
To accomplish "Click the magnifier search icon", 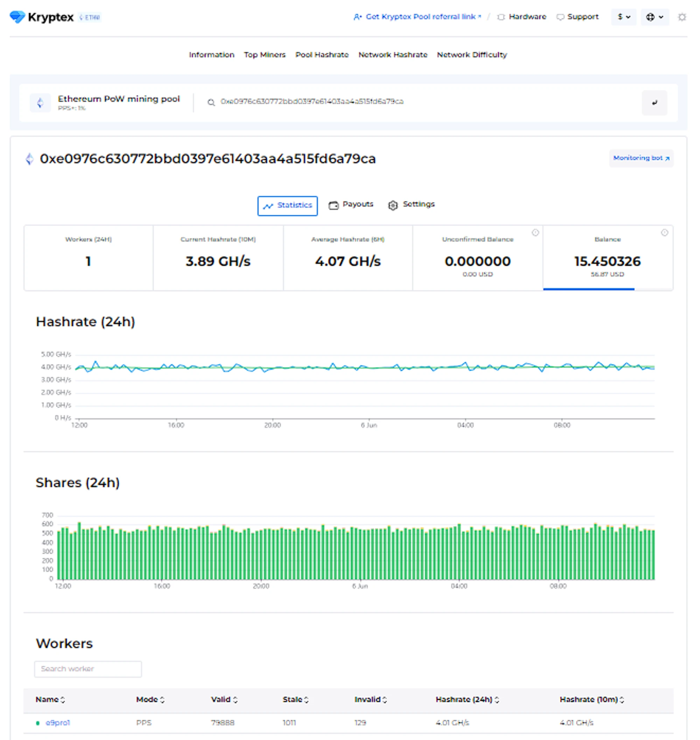I will click(x=211, y=102).
